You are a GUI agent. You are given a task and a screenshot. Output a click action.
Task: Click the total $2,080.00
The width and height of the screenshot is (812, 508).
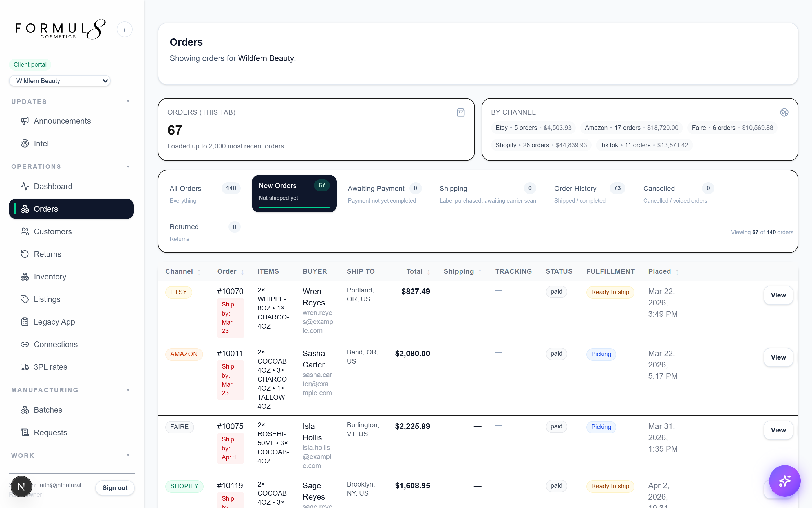pos(412,353)
